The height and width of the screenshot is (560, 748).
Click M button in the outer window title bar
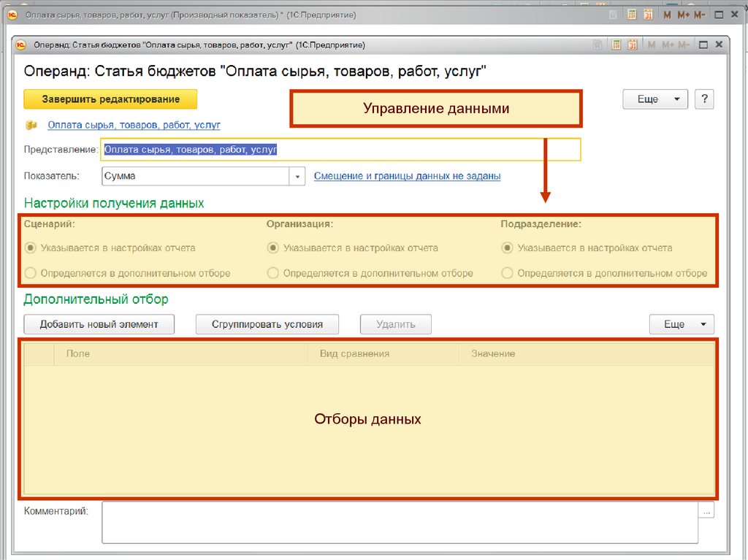tap(667, 15)
